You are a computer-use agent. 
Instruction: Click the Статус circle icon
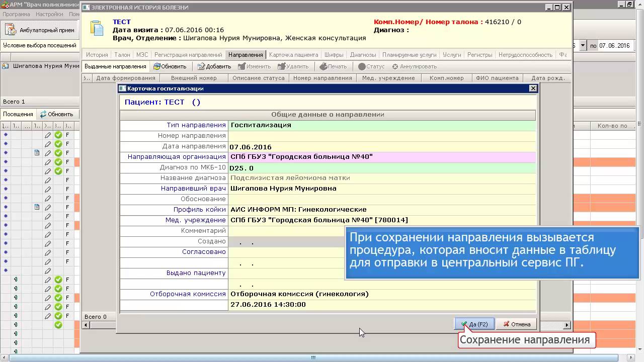point(362,66)
